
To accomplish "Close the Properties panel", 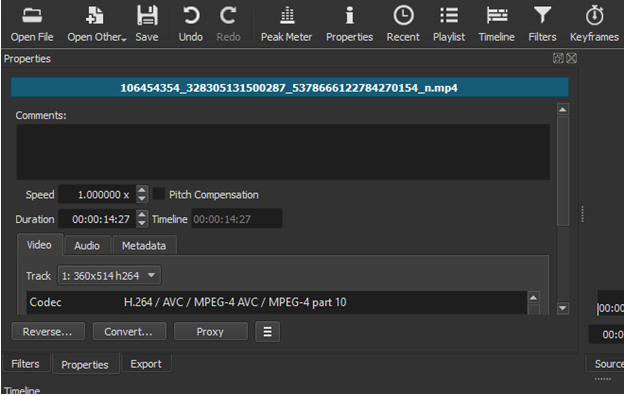I will (571, 59).
